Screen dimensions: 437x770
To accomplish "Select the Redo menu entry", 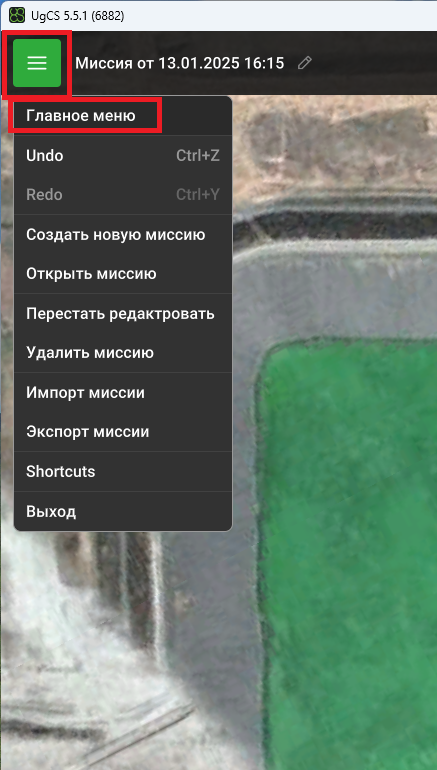I will pyautogui.click(x=123, y=195).
